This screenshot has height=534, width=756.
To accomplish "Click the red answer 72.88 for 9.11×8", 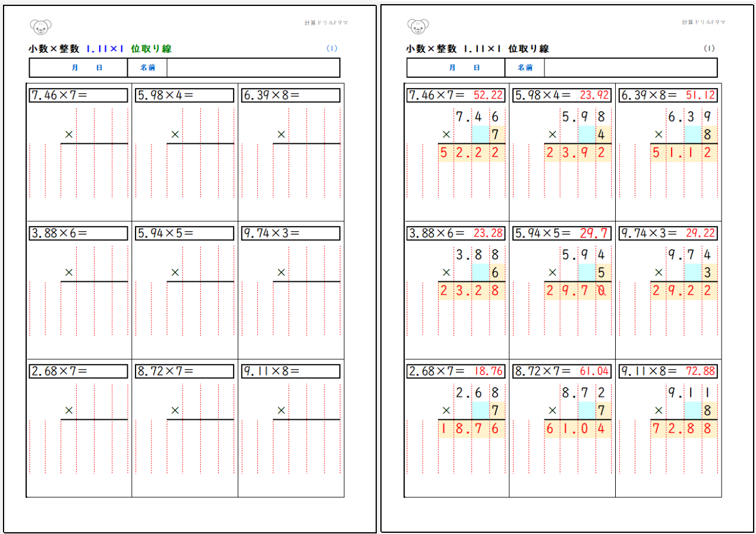I will (701, 371).
